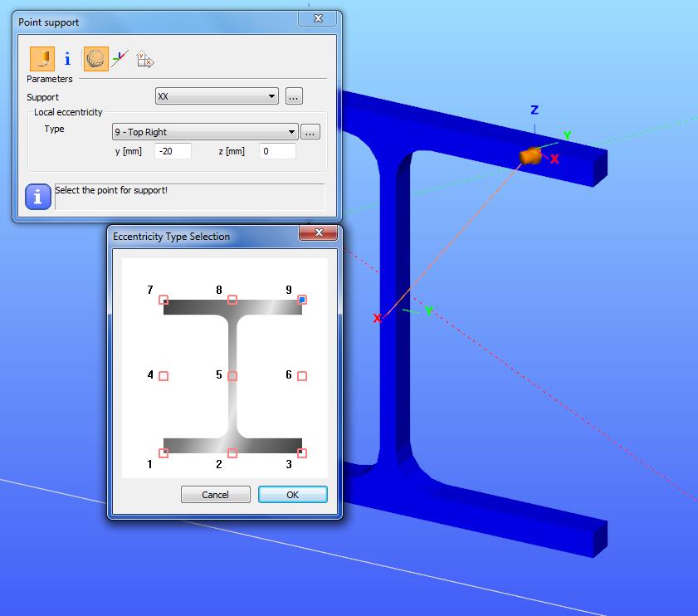Cancel the eccentricity type selection

pos(216,495)
